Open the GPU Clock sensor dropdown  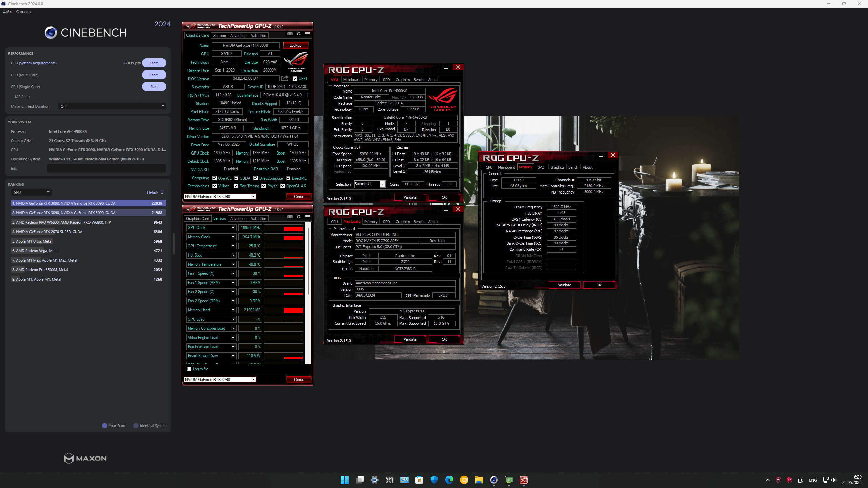pos(233,228)
